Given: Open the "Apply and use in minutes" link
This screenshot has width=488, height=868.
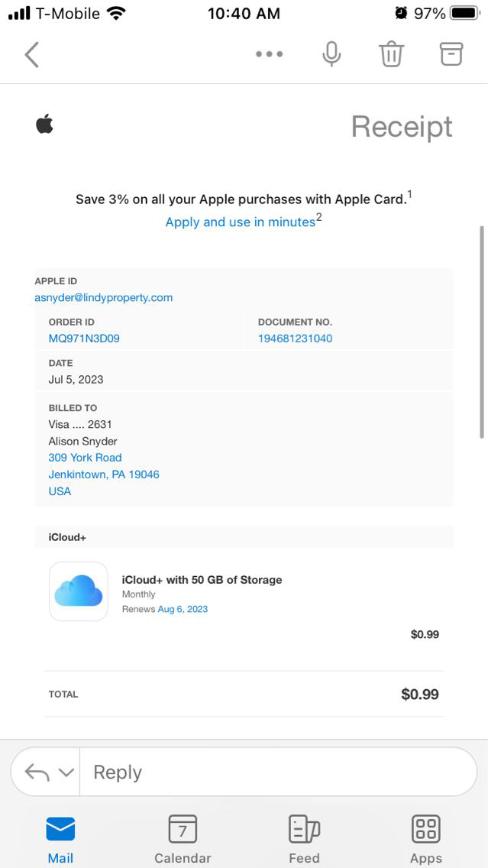Looking at the screenshot, I should click(x=241, y=222).
